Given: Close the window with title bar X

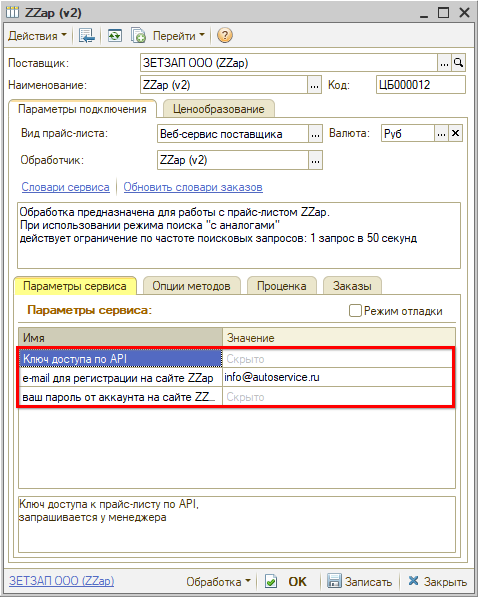Looking at the screenshot, I should coord(464,13).
